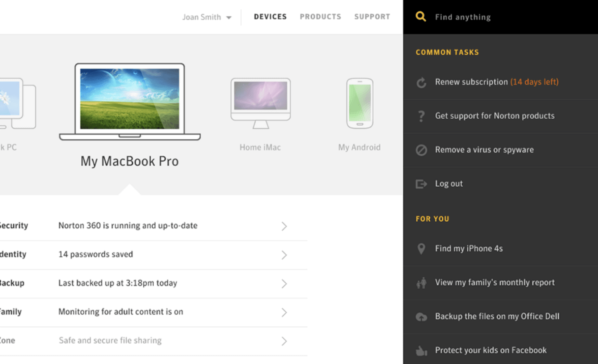Click the remove virus prohibition icon
This screenshot has height=364, width=598.
[421, 150]
